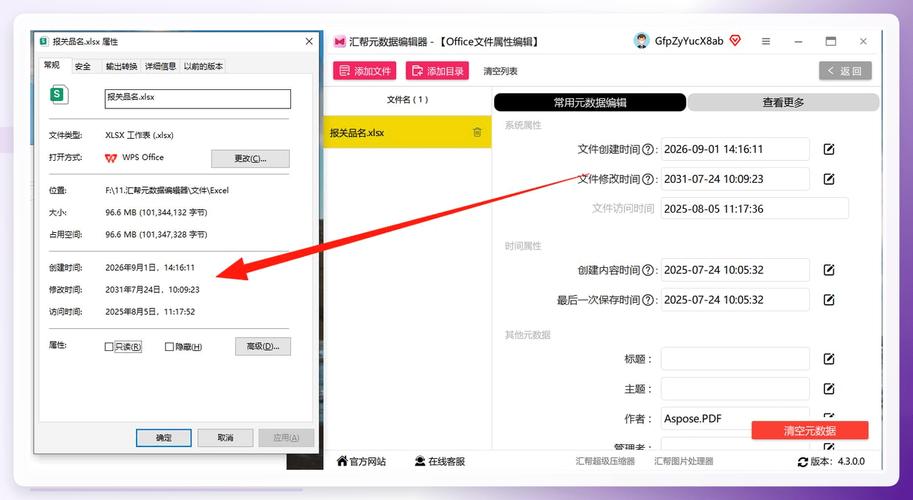Click edit icon for 文件创建时间
The height and width of the screenshot is (500, 913).
[x=829, y=150]
